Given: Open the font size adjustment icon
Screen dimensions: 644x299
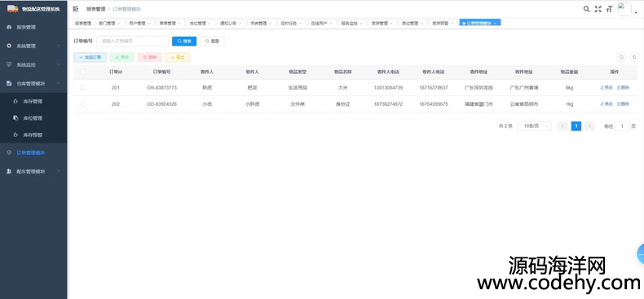Looking at the screenshot, I should click(610, 9).
